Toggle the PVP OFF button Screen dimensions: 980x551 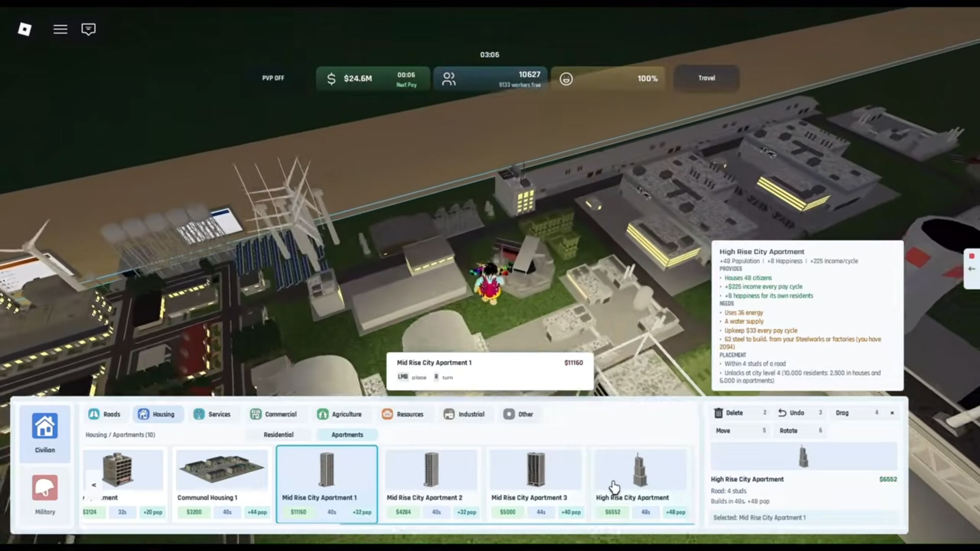point(273,78)
